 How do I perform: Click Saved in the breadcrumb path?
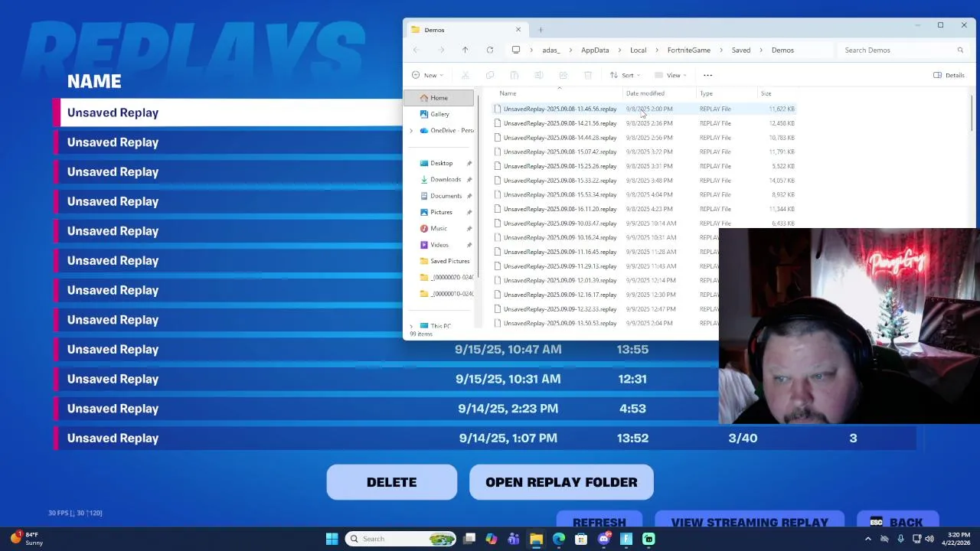(x=741, y=51)
